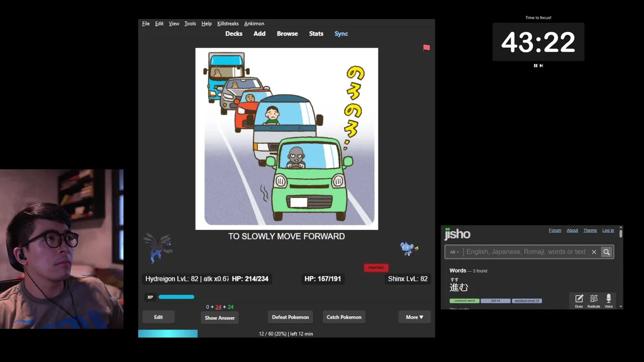Open Jisho Draw input tool

point(579,301)
